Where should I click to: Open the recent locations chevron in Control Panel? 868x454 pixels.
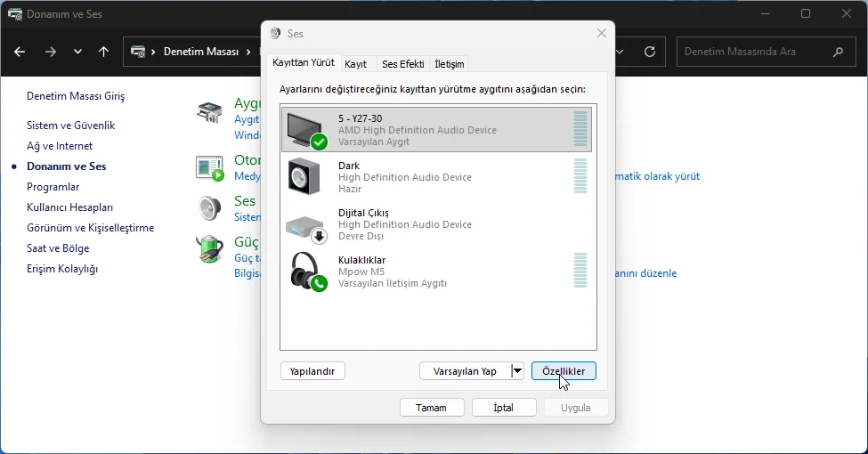tap(77, 52)
